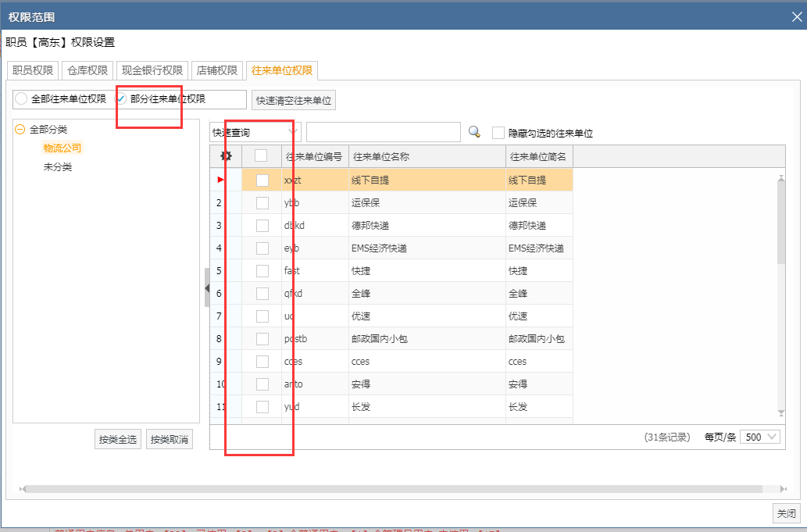This screenshot has width=807, height=532.
Task: Check the 全峰 row checkbox
Action: pos(262,293)
